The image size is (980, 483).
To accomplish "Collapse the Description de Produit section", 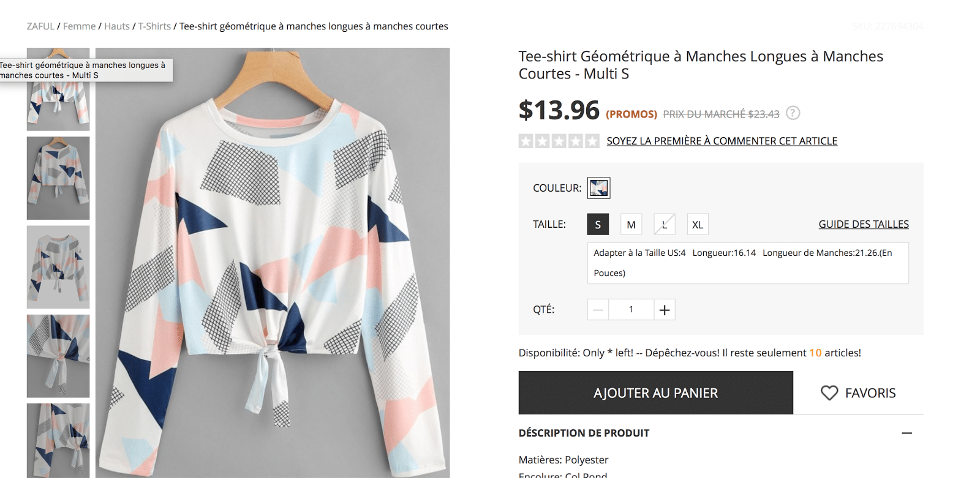I will pyautogui.click(x=907, y=433).
